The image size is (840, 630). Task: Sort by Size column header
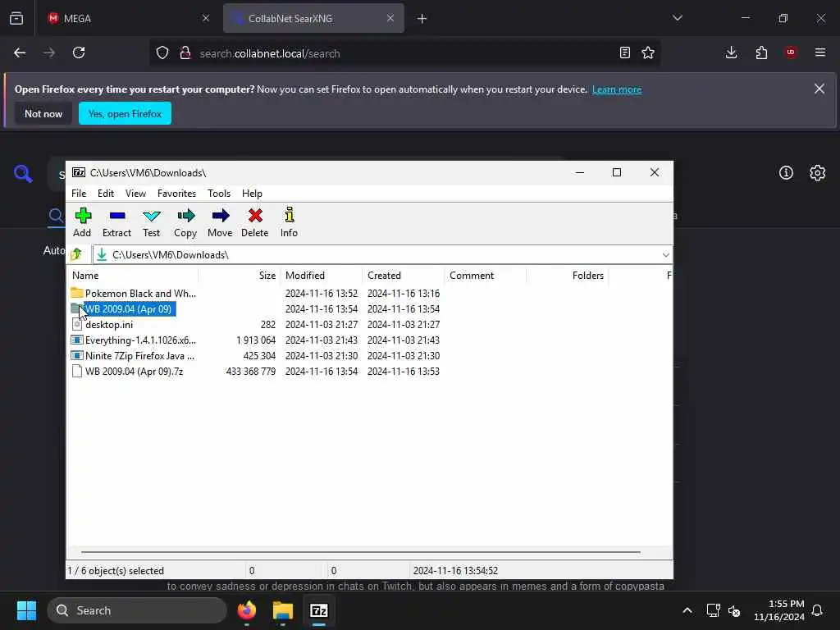tap(240, 276)
